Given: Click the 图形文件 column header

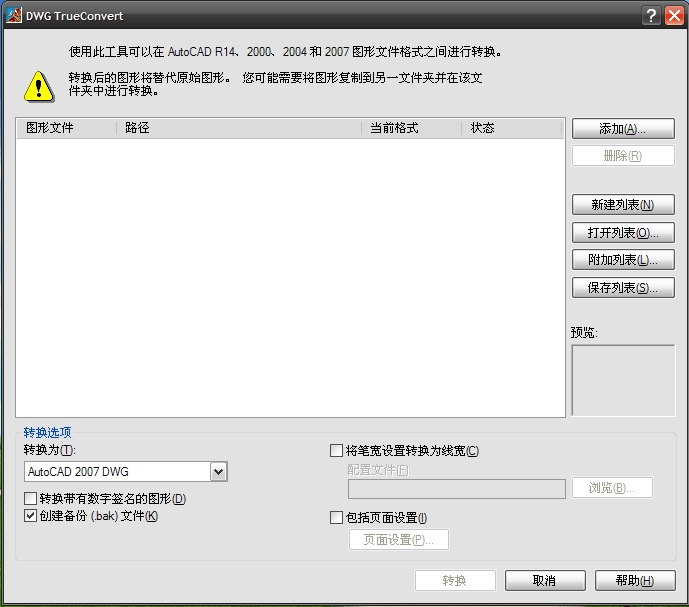Looking at the screenshot, I should [66, 128].
